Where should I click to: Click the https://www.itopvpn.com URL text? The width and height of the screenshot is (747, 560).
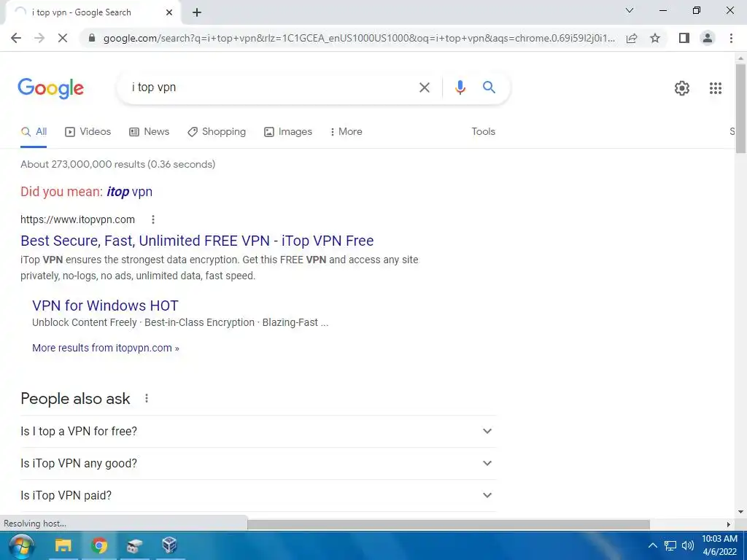pos(77,219)
